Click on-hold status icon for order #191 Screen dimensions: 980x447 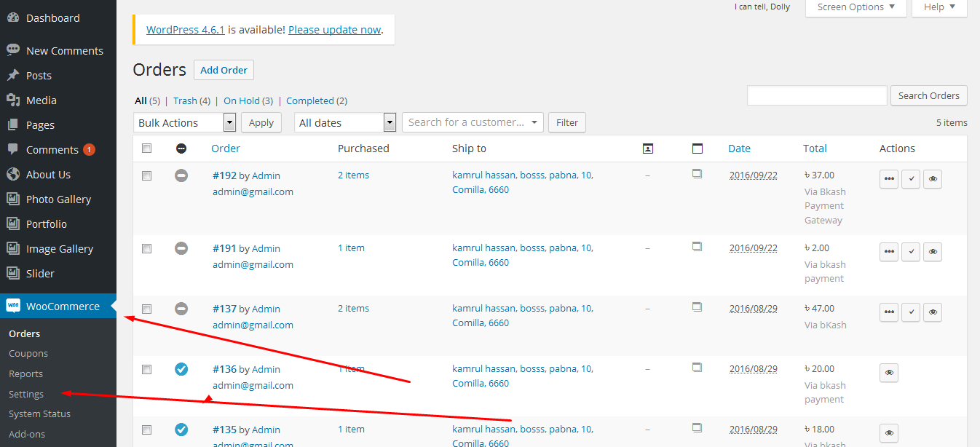(181, 248)
